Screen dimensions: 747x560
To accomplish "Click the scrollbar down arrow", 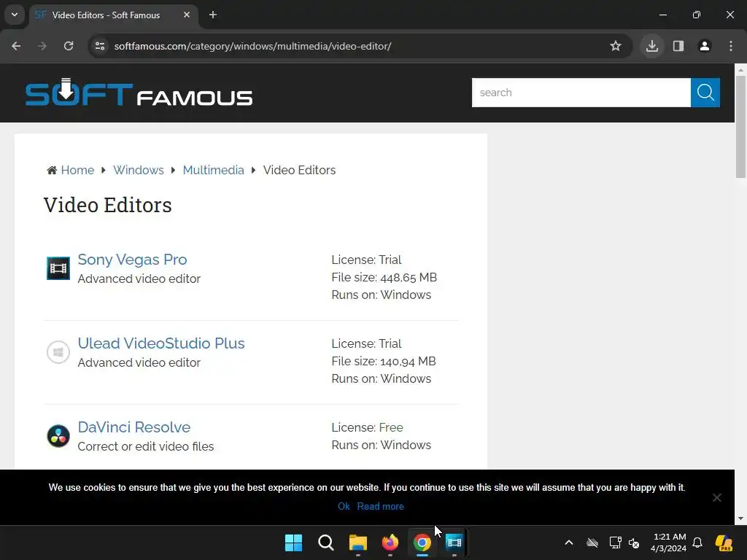I will click(740, 518).
